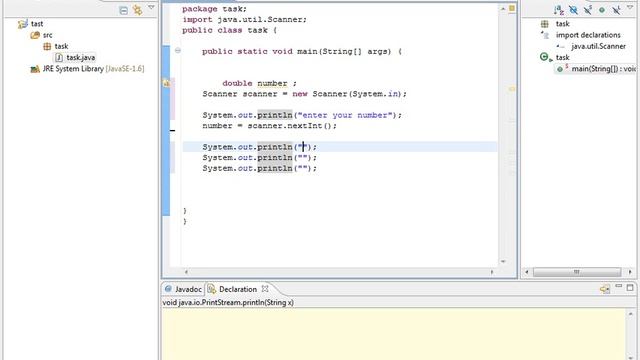The width and height of the screenshot is (640, 360).
Task: Click 'double number ;' declaration line
Action: click(259, 83)
